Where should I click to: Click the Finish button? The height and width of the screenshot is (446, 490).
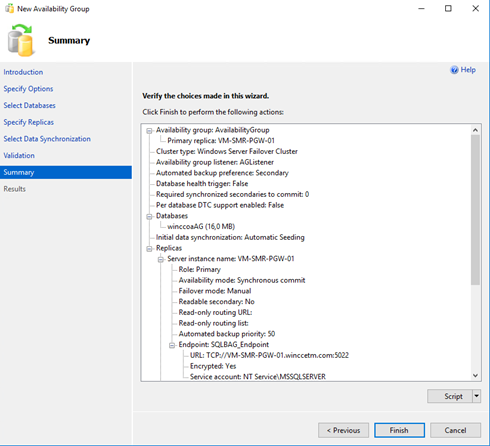(399, 430)
